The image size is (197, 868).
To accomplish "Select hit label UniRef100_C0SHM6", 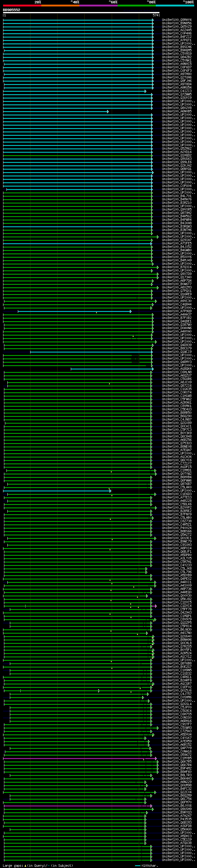I will click(177, 697).
